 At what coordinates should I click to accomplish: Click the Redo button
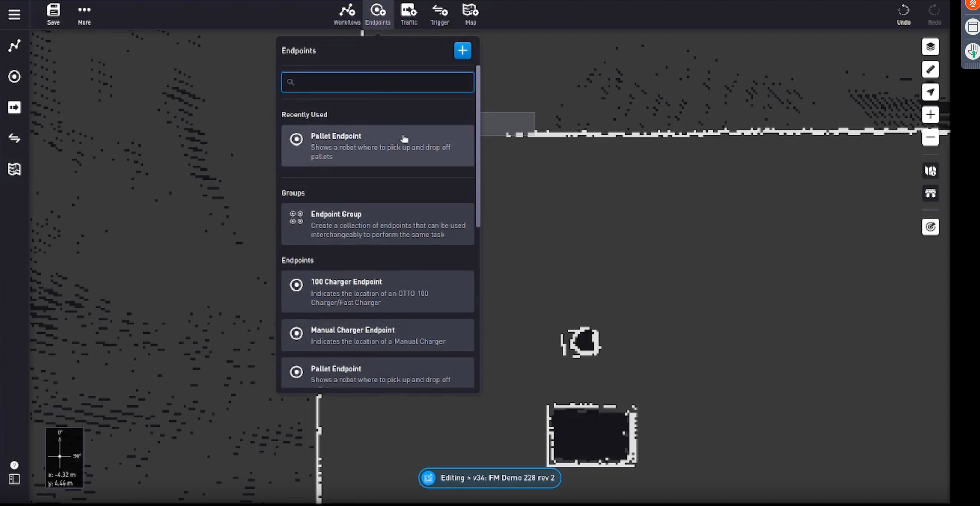click(934, 14)
